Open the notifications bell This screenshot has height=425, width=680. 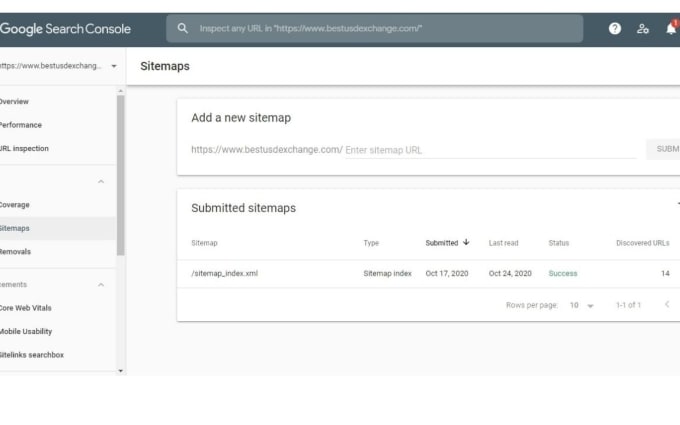point(671,28)
